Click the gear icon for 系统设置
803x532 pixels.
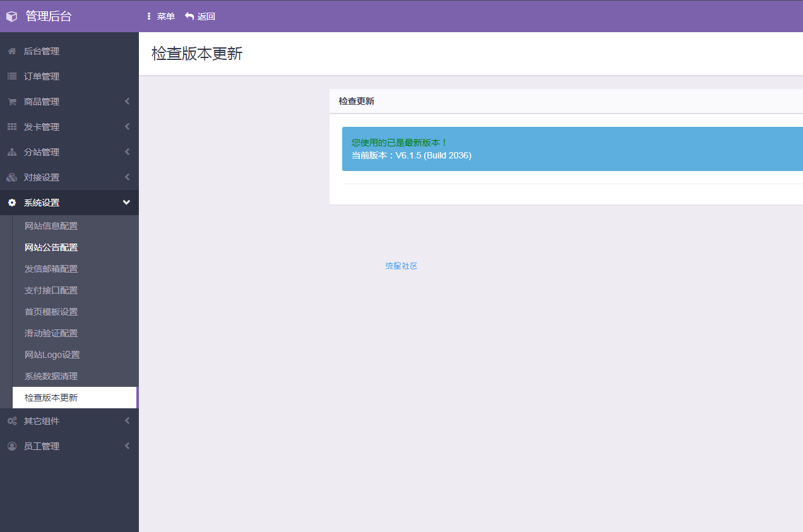tap(12, 203)
